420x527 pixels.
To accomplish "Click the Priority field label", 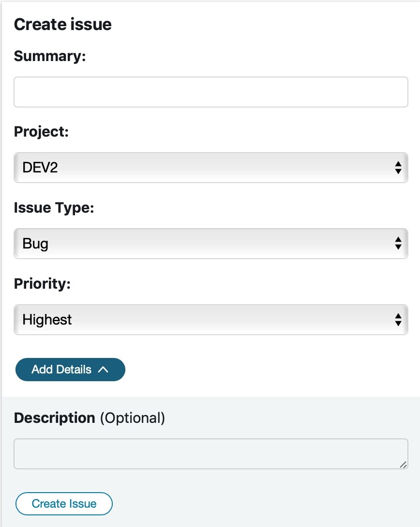I will tap(42, 283).
